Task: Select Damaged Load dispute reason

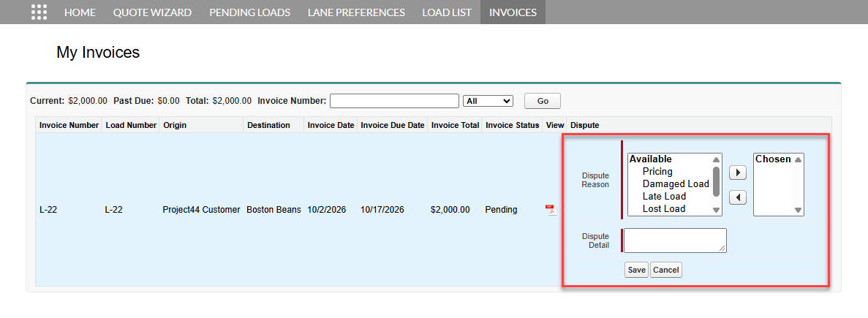Action: 676,183
